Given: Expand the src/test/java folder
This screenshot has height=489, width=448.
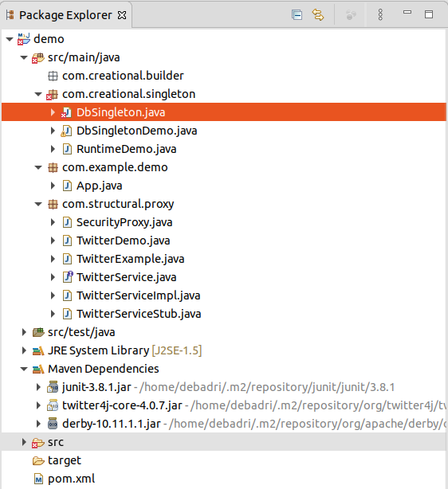Looking at the screenshot, I should point(24,332).
